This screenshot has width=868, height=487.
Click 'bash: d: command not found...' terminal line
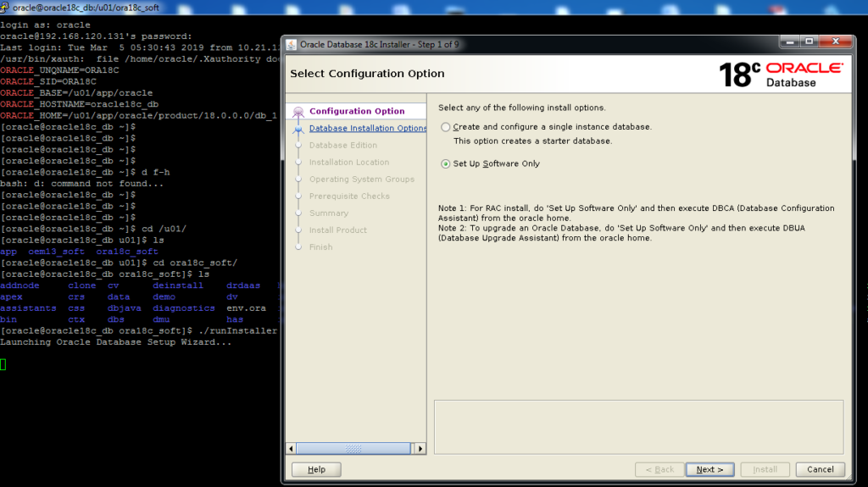(x=82, y=184)
